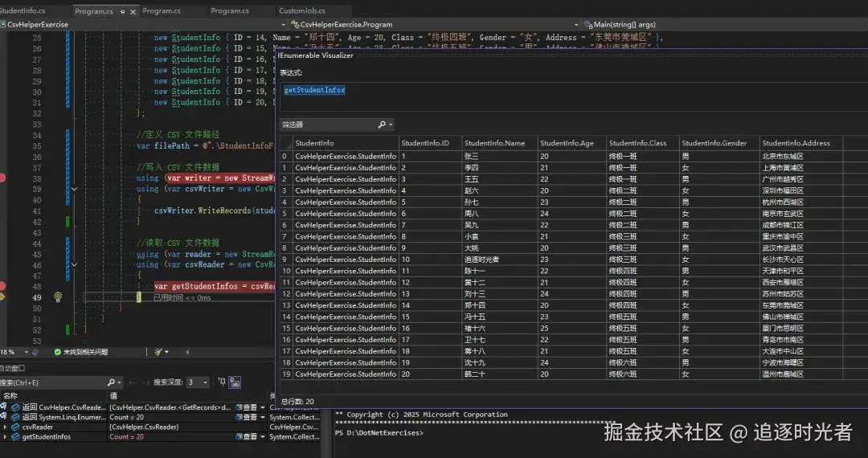Click the IntelliCode icon beside the zoom level
Image resolution: width=868 pixels, height=458 pixels.
pos(35,352)
